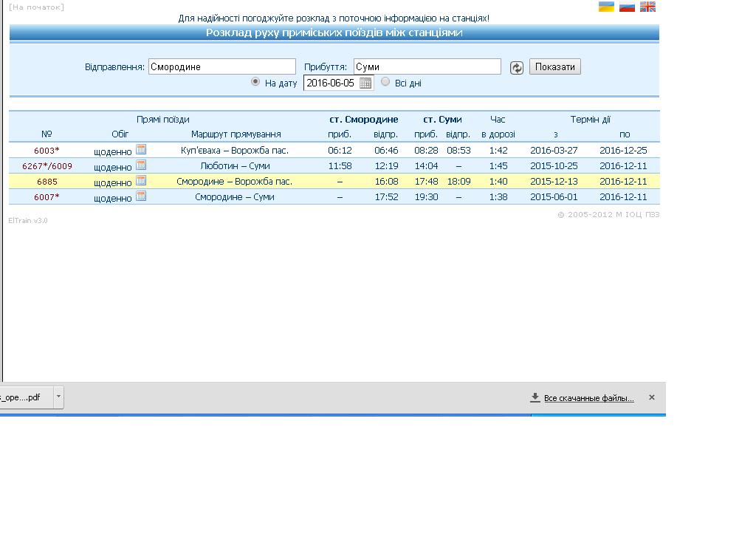
Task: Open schedule calendar for train 6007*
Action: coord(141,196)
